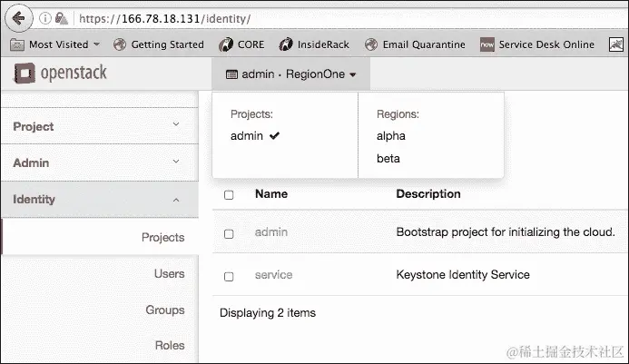
Task: Open the Email Quarantine bookmark
Action: pyautogui.click(x=415, y=44)
